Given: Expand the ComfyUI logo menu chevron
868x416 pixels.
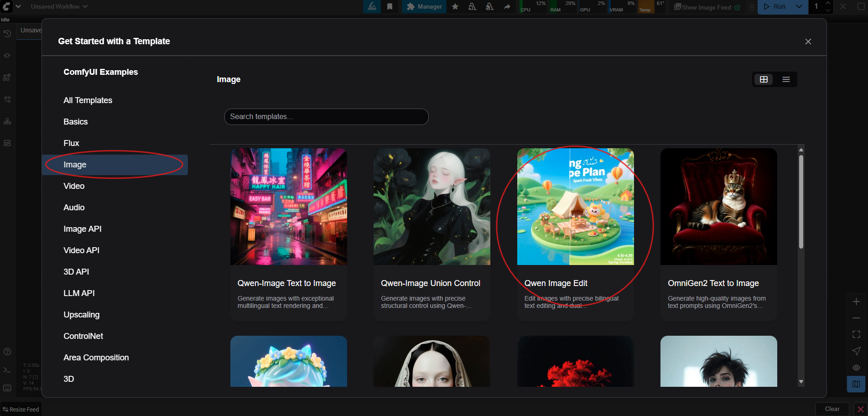Looking at the screenshot, I should [x=18, y=6].
